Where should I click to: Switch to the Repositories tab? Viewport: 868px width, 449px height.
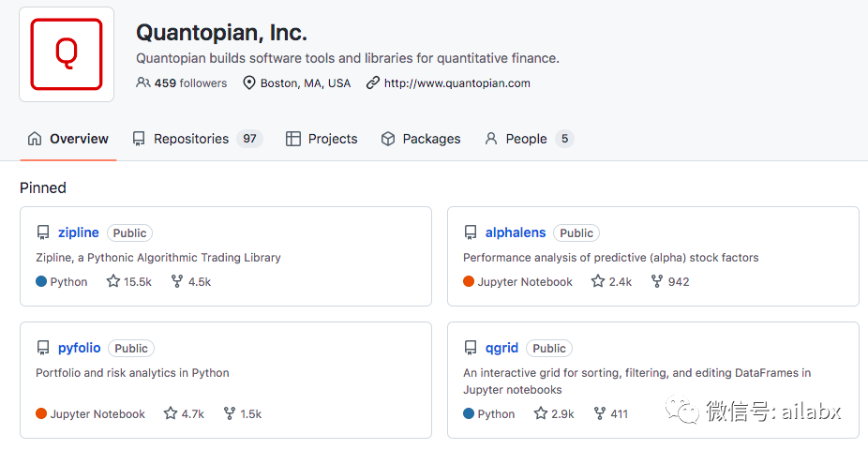pyautogui.click(x=197, y=139)
